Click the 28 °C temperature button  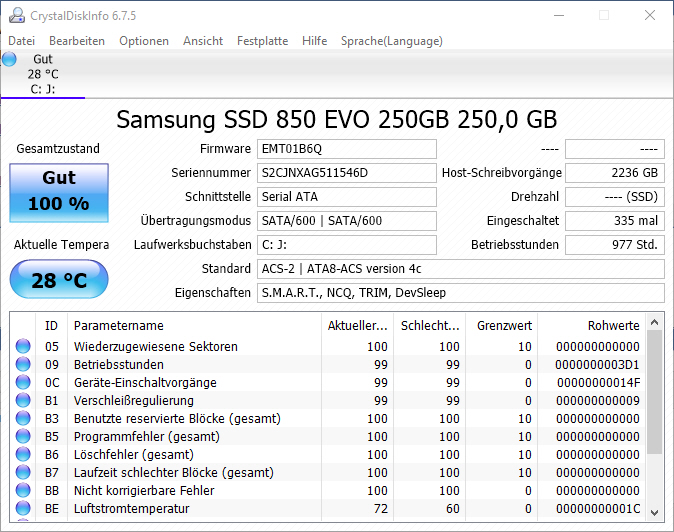click(x=59, y=279)
